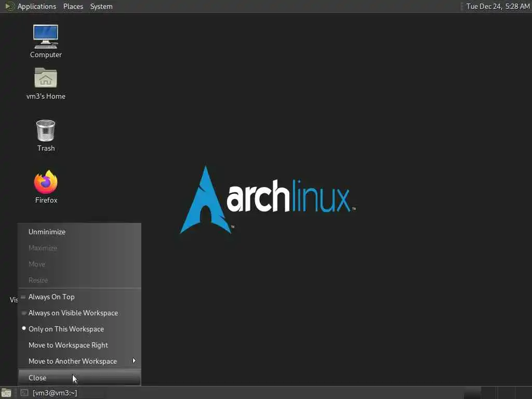Click the show desktop icon in bottom panel

(x=6, y=393)
